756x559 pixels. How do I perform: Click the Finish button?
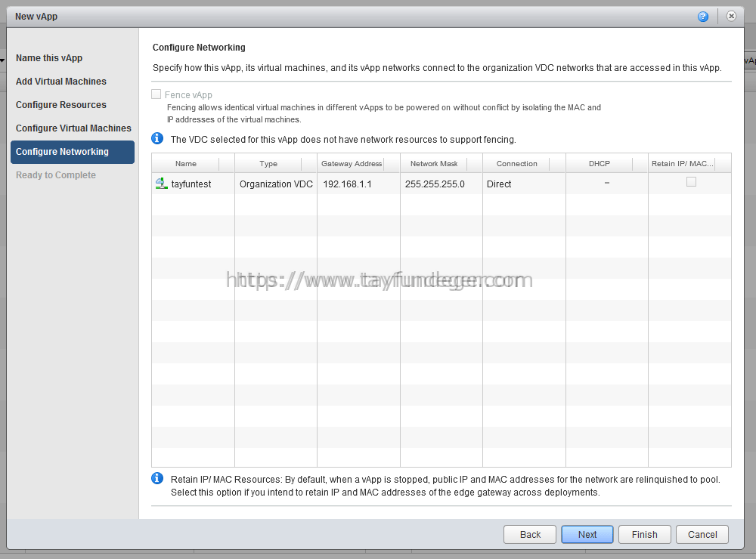coord(645,534)
